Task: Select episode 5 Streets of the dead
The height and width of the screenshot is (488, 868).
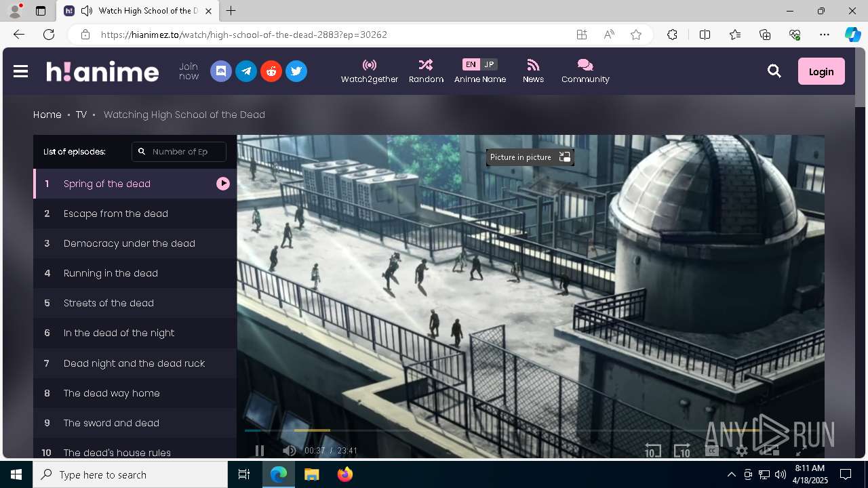Action: [135, 303]
